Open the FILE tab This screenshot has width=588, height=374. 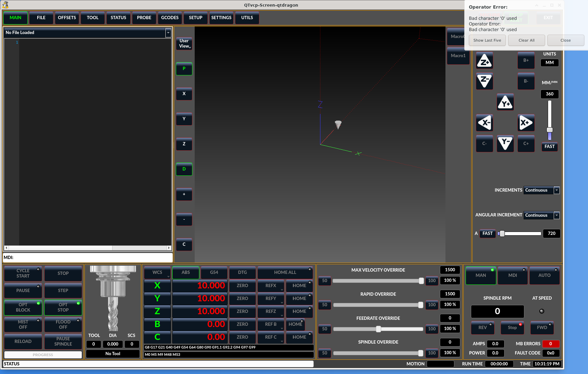tap(41, 18)
